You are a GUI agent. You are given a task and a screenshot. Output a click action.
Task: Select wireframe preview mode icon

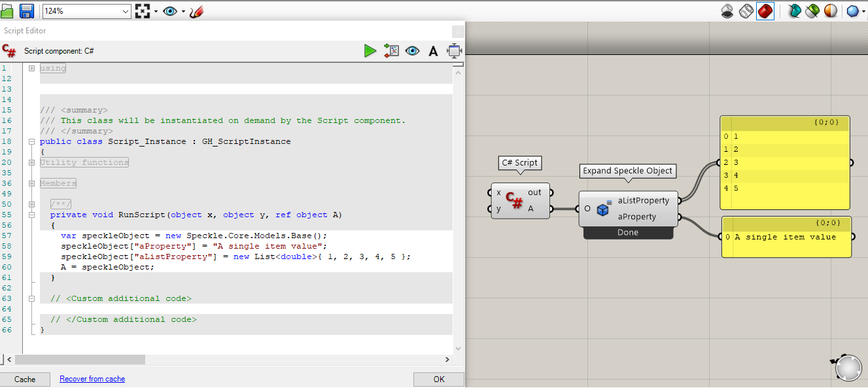pos(746,11)
